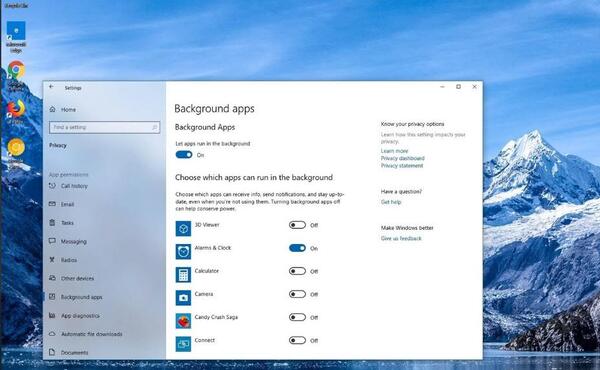
Task: Click the Calculator app icon
Action: pos(183,275)
